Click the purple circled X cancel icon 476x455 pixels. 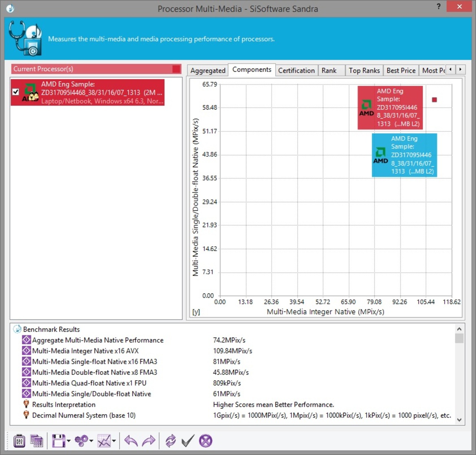(206, 441)
